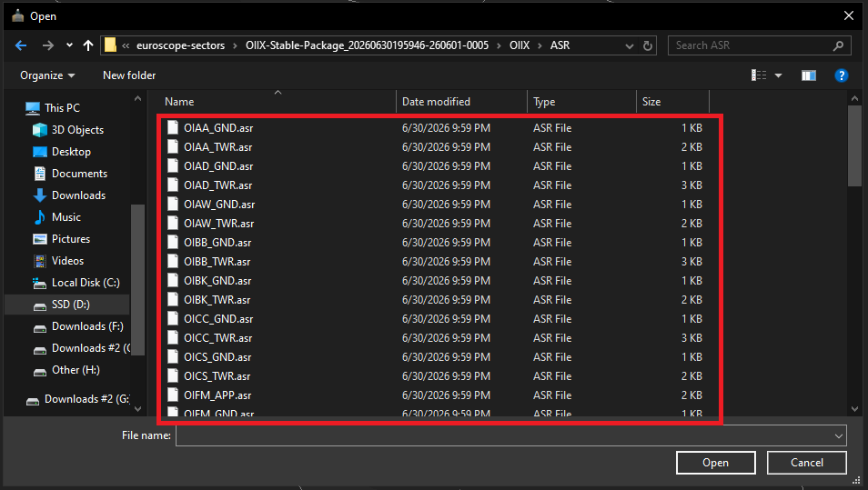Click the file icon beside OIFM_APP.asr
Image resolution: width=868 pixels, height=490 pixels.
tap(173, 395)
